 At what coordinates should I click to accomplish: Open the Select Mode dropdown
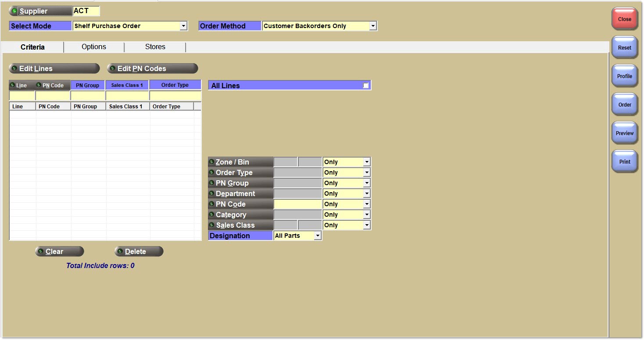pos(183,26)
